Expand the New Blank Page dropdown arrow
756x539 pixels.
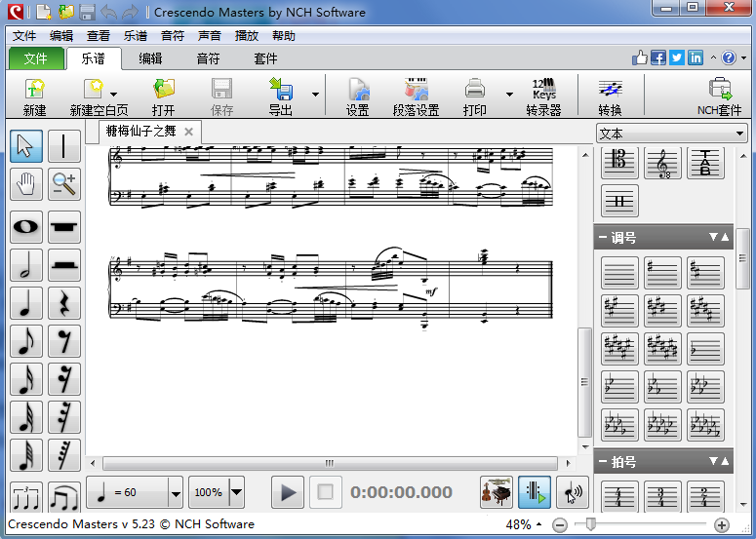114,95
